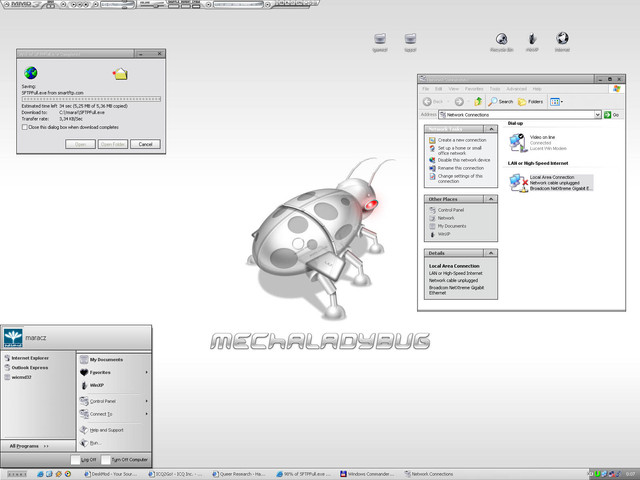
Task: Collapse the Other Places panel
Action: [x=492, y=199]
